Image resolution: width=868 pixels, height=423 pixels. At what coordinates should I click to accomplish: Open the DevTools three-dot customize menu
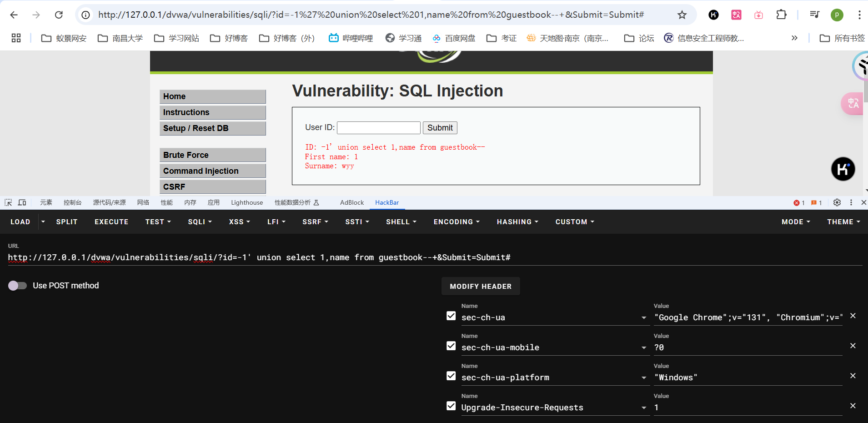click(851, 202)
